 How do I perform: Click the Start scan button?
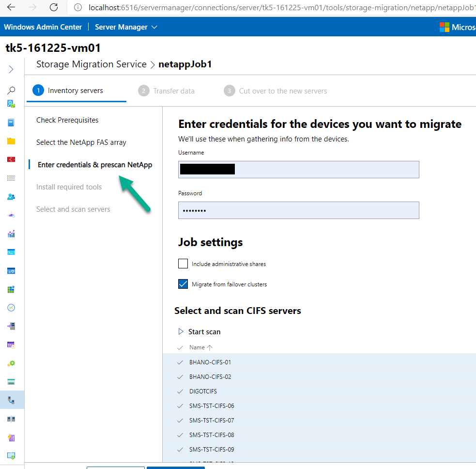[x=199, y=332]
